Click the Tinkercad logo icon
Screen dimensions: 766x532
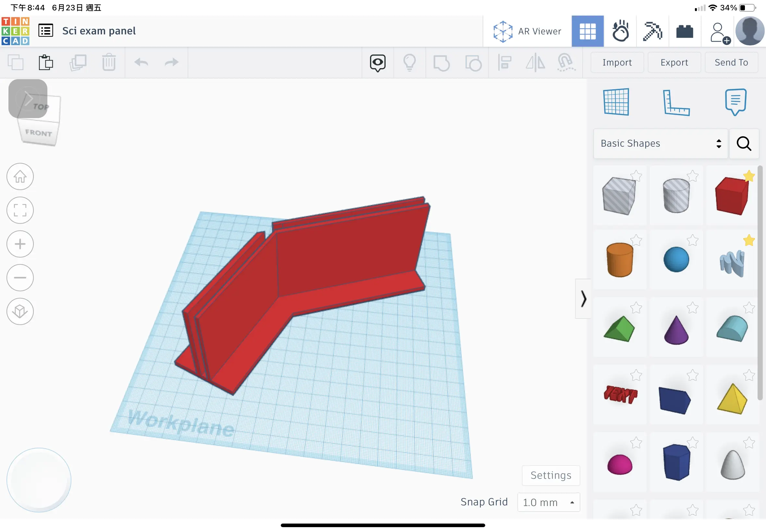tap(15, 31)
